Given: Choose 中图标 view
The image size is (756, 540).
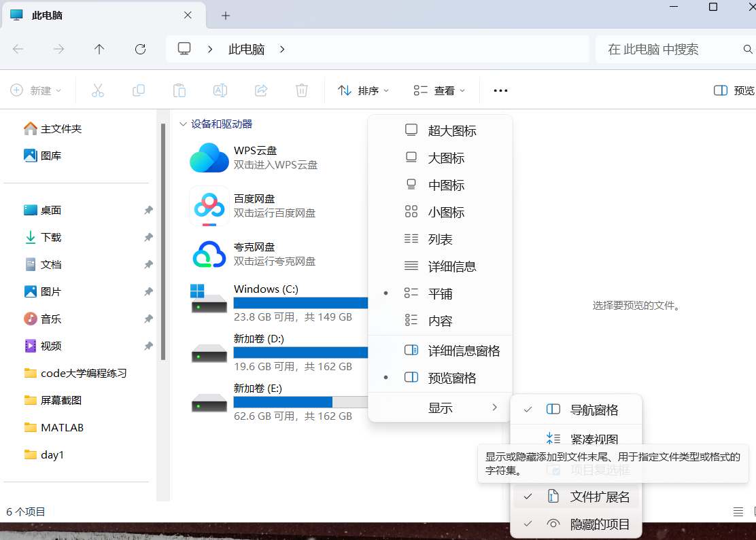Looking at the screenshot, I should click(440, 185).
